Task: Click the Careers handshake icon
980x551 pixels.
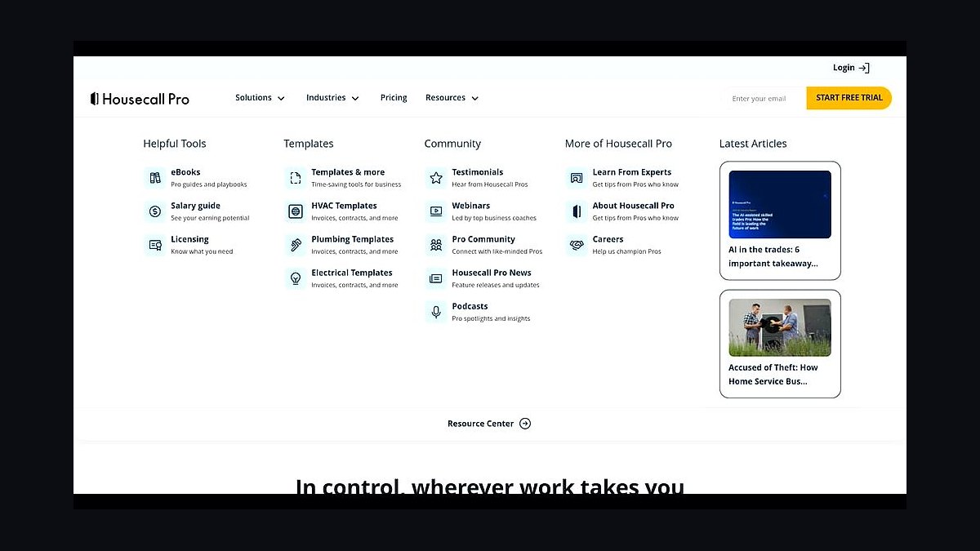Action: pos(577,245)
